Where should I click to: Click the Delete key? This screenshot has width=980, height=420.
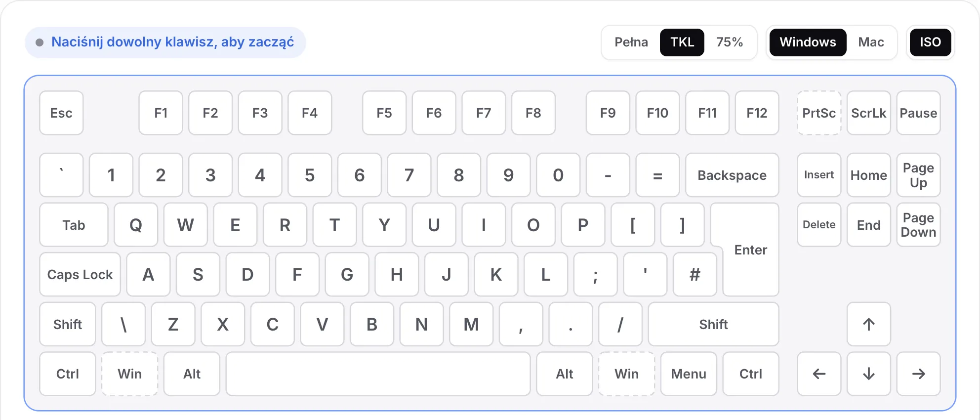819,225
